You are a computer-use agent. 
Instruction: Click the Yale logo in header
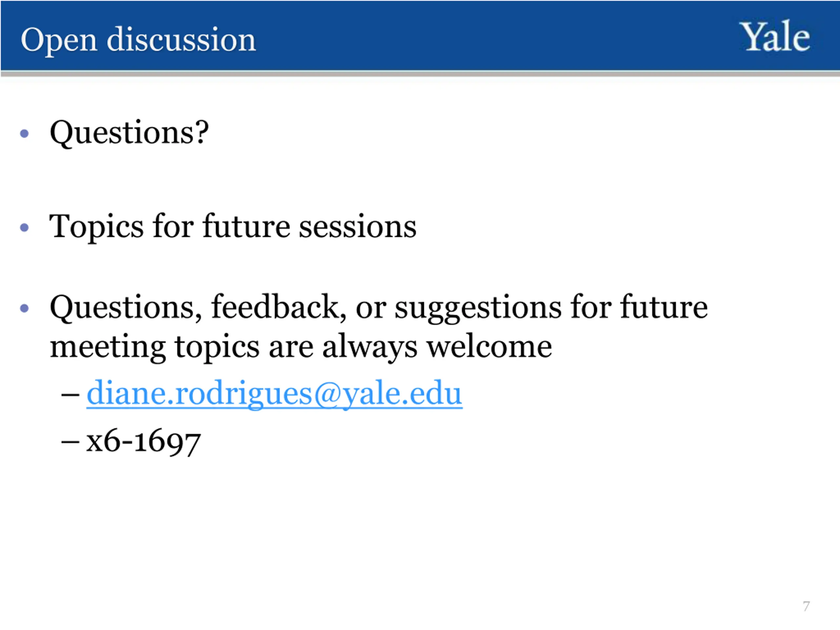[775, 37]
